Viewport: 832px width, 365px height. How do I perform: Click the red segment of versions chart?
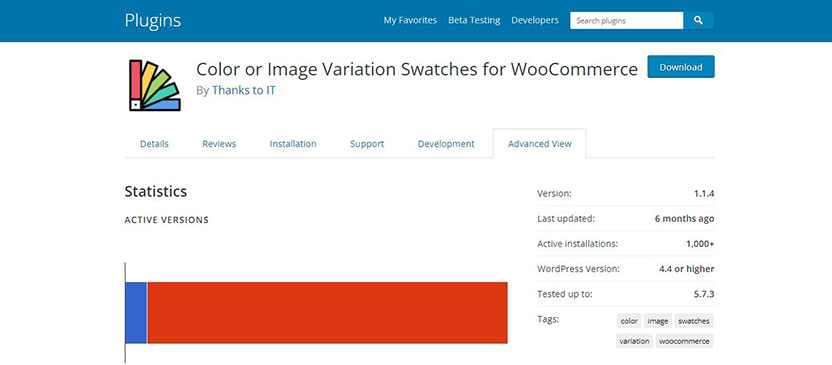(327, 312)
